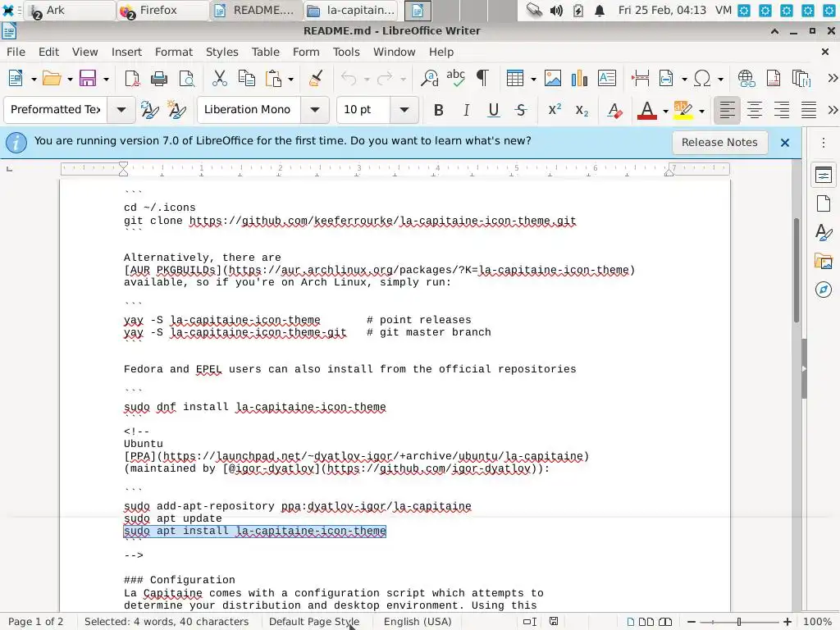Open the sidebar Gallery deck

click(x=824, y=262)
